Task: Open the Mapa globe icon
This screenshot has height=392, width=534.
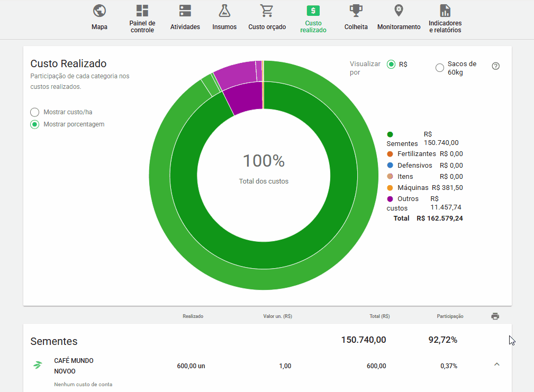Action: click(99, 11)
